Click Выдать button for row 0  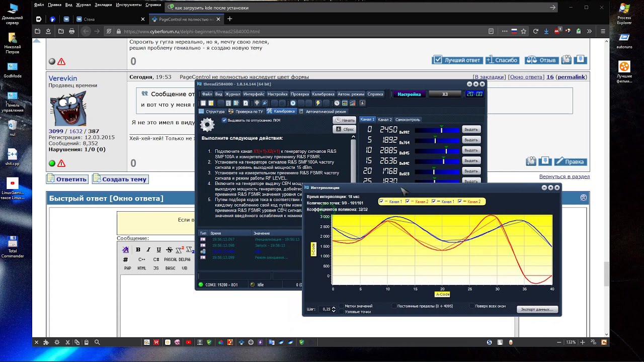pyautogui.click(x=471, y=129)
